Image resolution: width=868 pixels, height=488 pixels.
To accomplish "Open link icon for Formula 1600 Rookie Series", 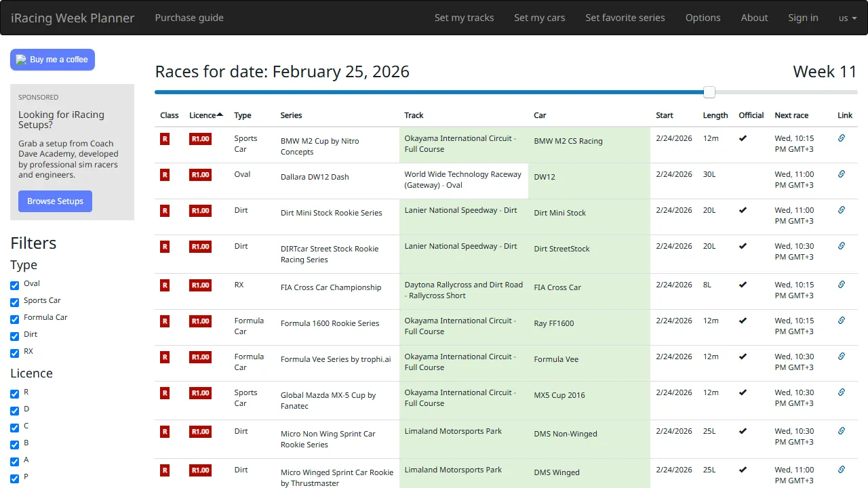I will (x=842, y=321).
